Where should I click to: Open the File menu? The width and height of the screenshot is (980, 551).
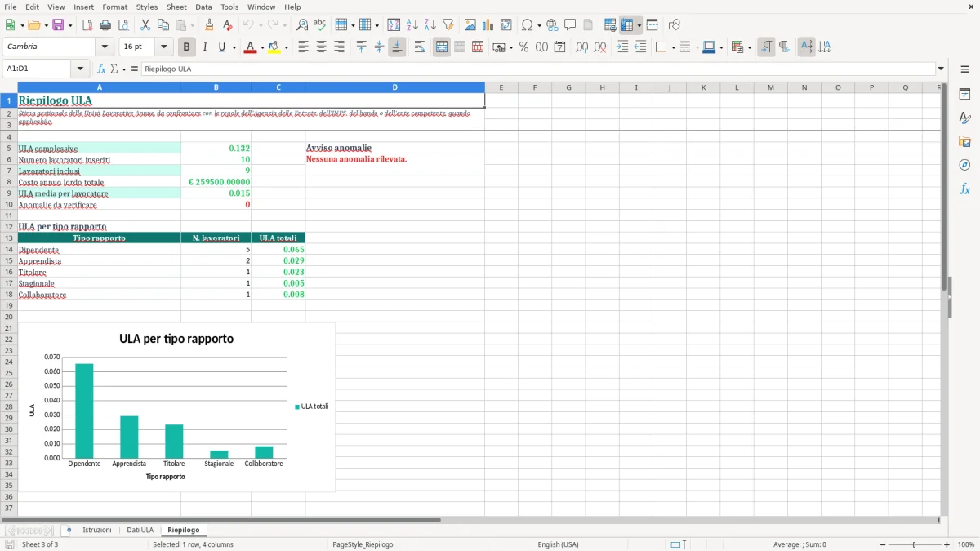(11, 7)
